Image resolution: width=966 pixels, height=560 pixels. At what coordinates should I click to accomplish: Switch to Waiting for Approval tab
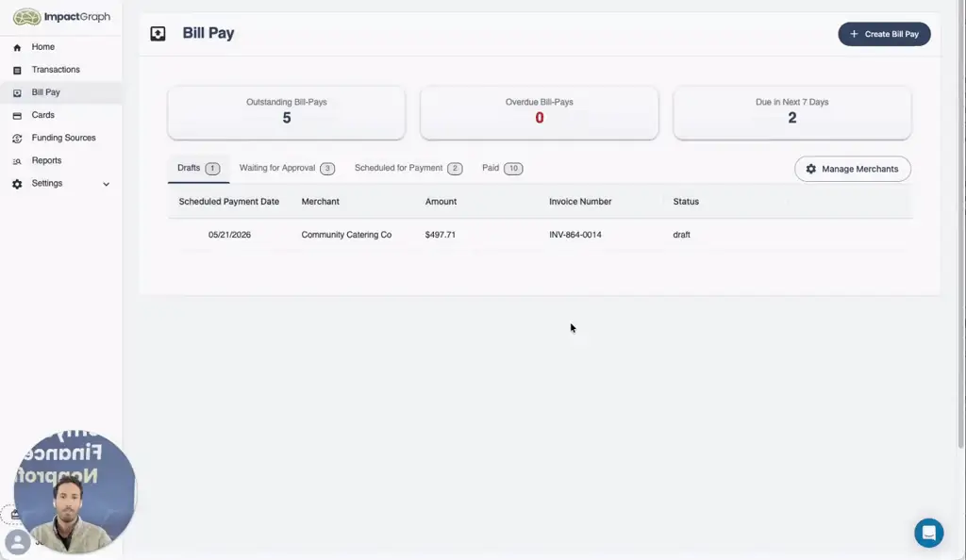(287, 168)
